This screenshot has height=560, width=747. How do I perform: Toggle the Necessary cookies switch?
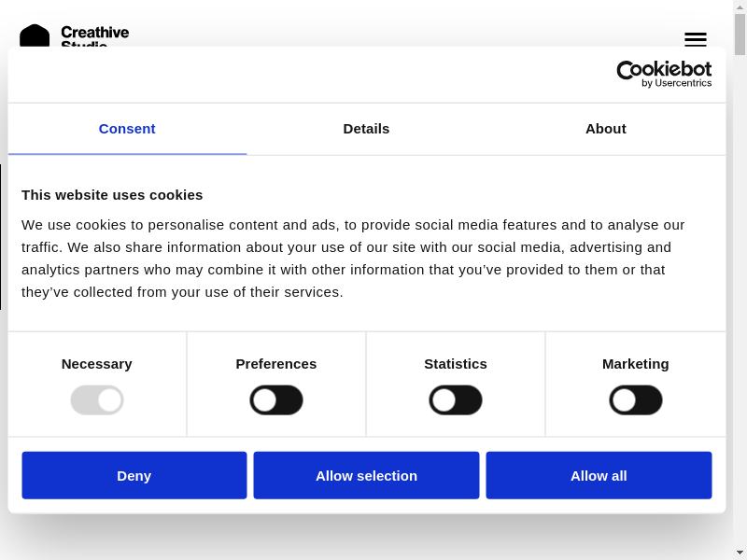pyautogui.click(x=97, y=400)
